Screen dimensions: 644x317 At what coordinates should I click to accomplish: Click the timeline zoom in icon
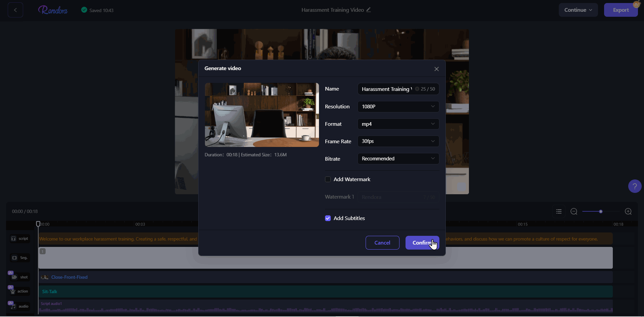click(x=628, y=211)
